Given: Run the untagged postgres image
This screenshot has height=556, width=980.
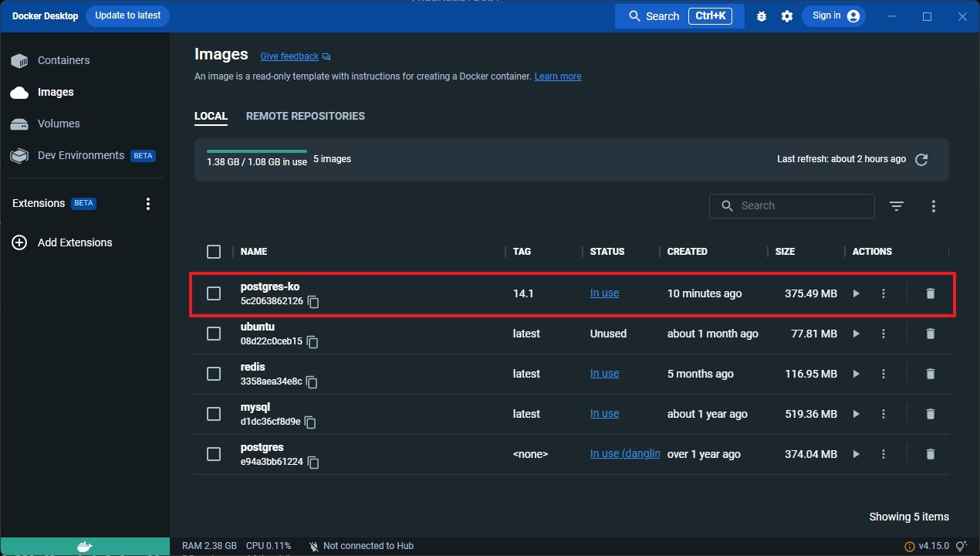Looking at the screenshot, I should click(x=856, y=454).
